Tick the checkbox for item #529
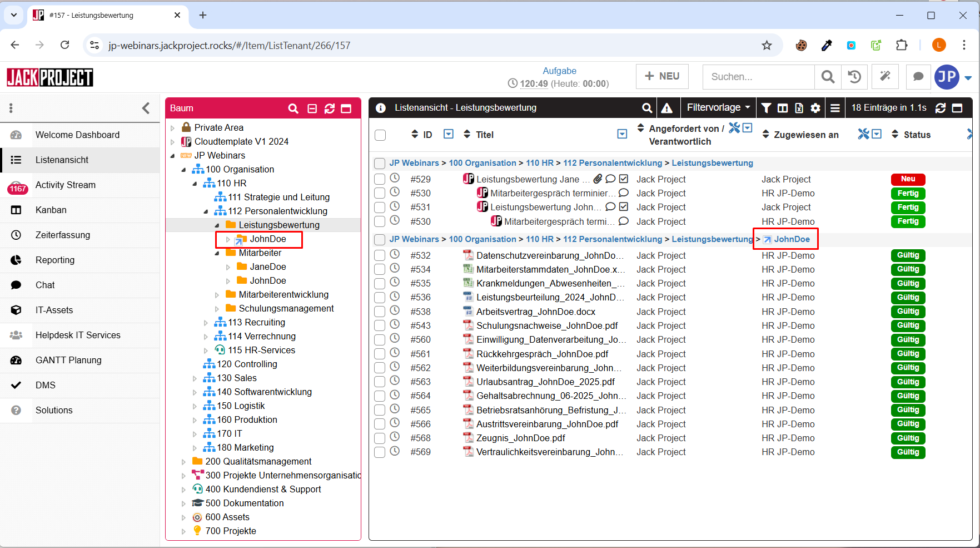Viewport: 980px width, 548px height. (x=380, y=179)
